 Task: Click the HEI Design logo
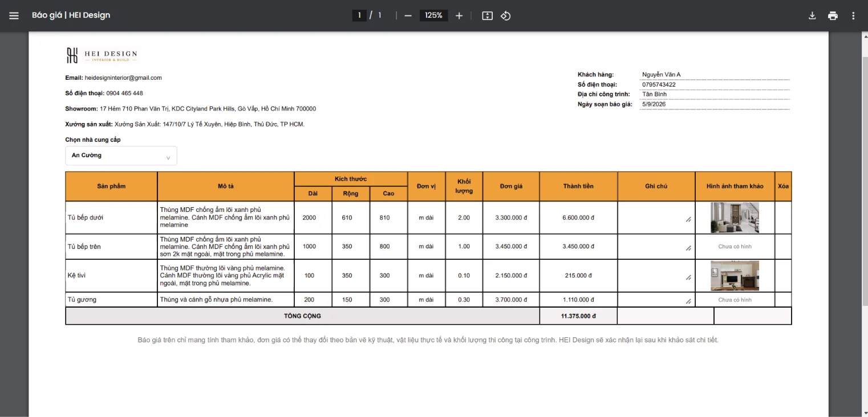(102, 55)
